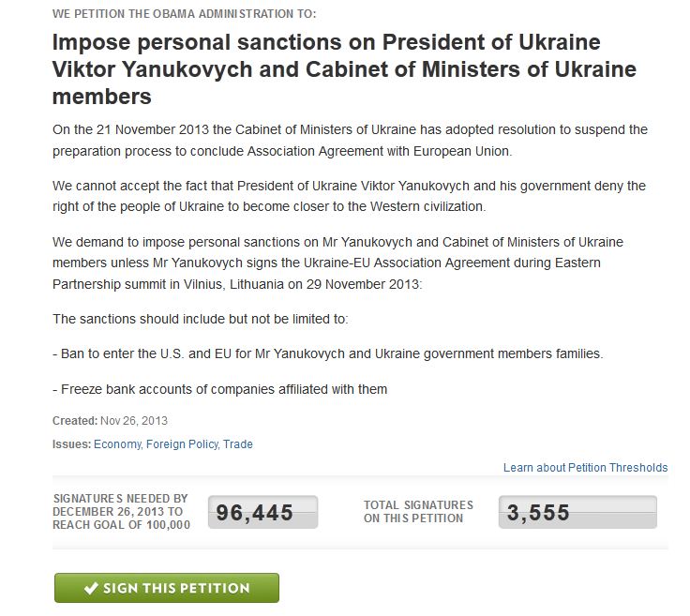Click the 'Signatures needed by December 26, 2013' label
This screenshot has height=616, width=690.
click(121, 512)
